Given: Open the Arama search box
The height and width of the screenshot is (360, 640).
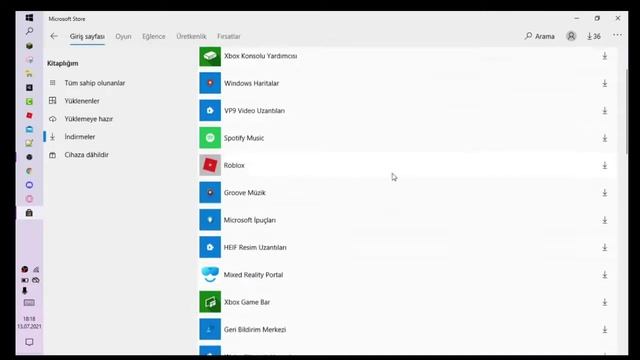Looking at the screenshot, I should 540,36.
